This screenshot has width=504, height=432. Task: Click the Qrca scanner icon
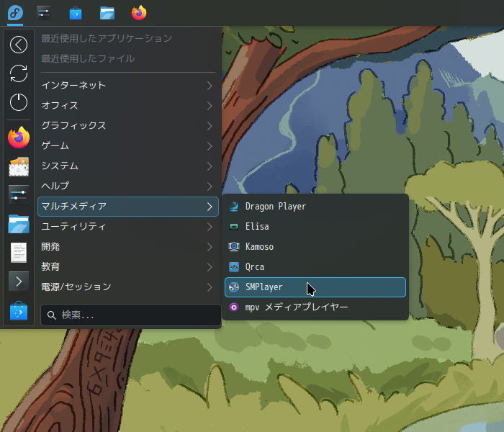(x=234, y=267)
